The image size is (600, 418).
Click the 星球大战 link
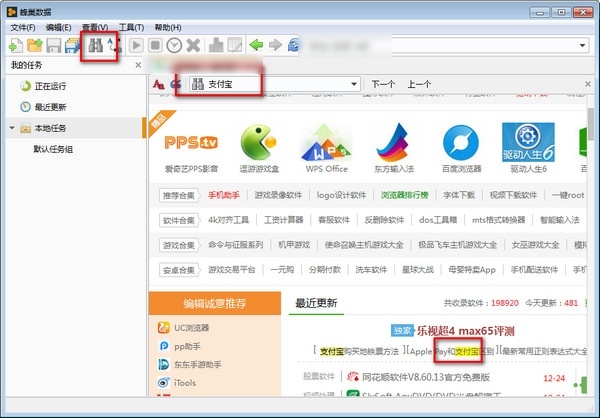coord(417,270)
